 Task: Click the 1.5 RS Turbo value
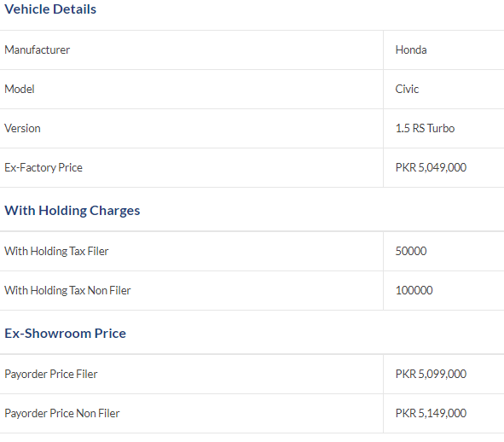coord(425,128)
